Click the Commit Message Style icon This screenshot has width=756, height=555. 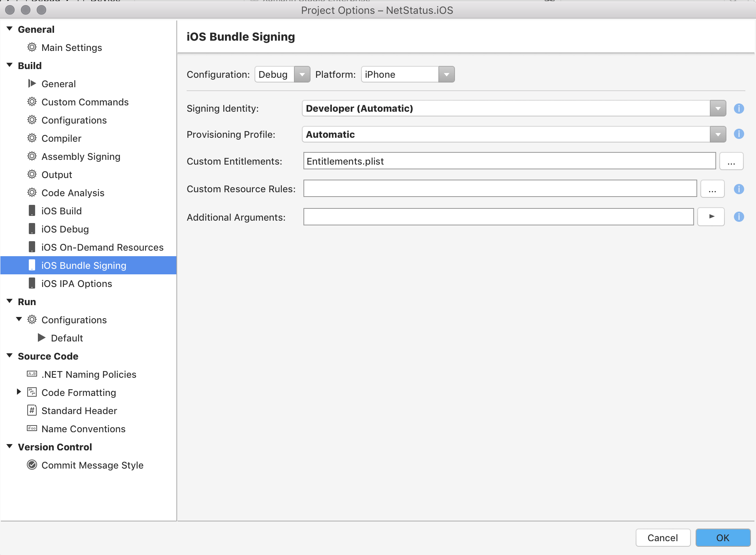[32, 465]
